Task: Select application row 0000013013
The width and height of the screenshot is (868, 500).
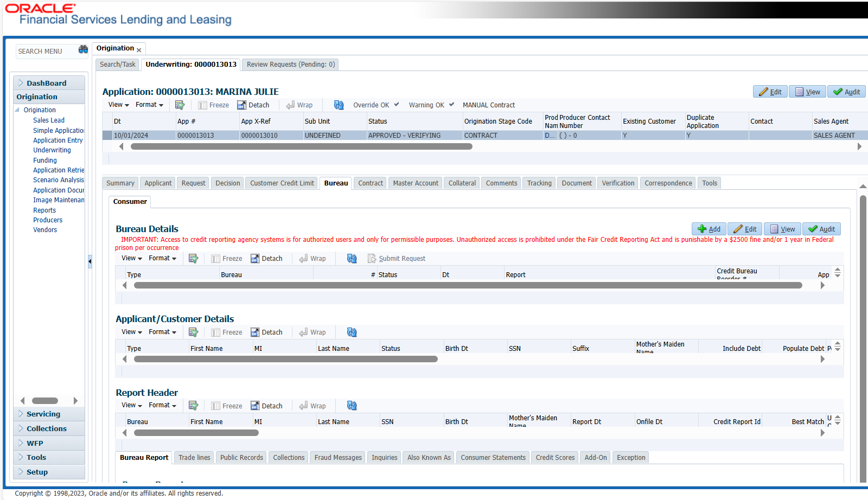Action: [485, 136]
